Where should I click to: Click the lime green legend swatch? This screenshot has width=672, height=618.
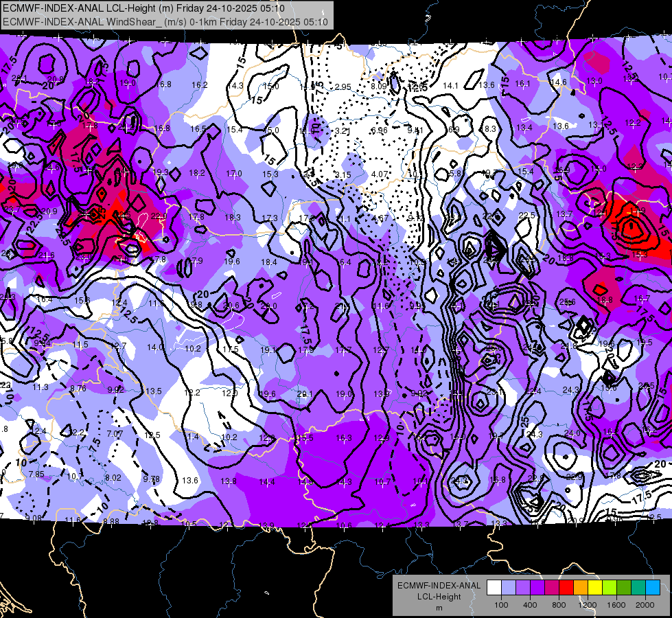(610, 588)
